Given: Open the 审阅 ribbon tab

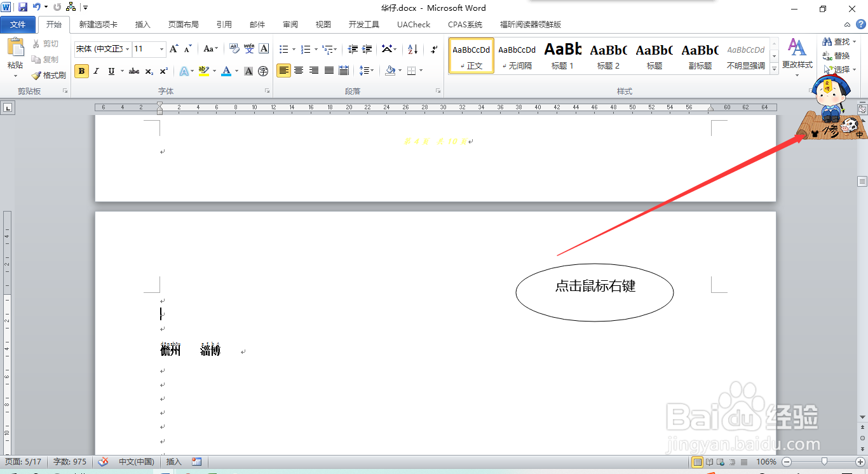Looking at the screenshot, I should click(x=290, y=24).
